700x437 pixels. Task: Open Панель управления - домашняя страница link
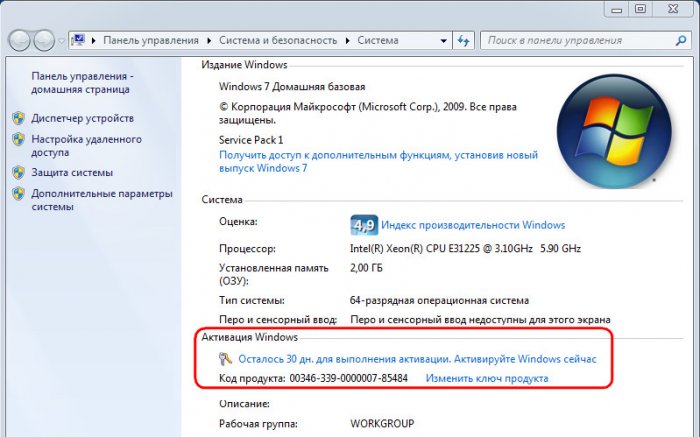click(82, 83)
